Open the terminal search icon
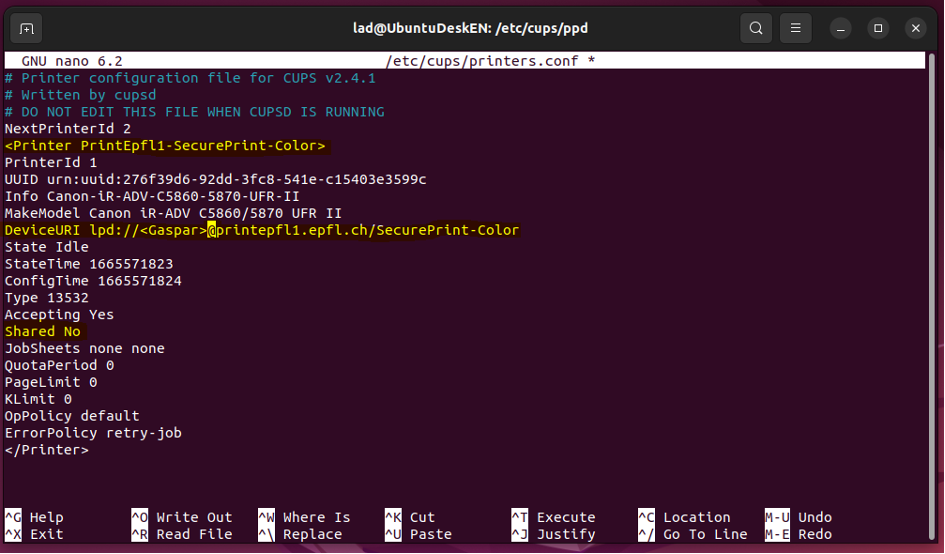 tap(756, 28)
